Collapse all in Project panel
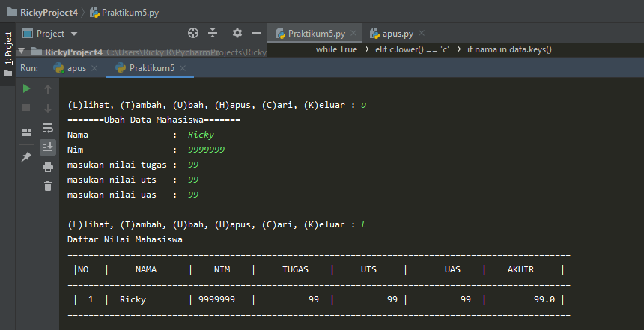Image resolution: width=644 pixels, height=330 pixels. [x=213, y=34]
